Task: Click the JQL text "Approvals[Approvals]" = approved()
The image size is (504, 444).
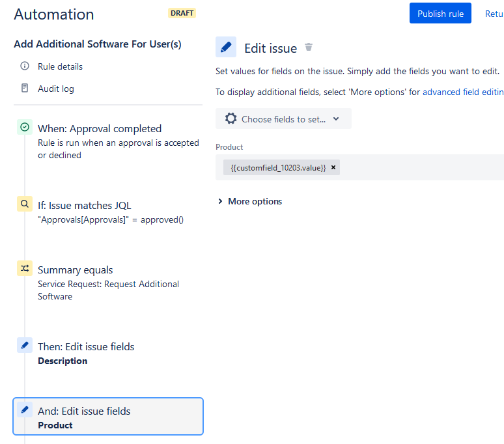Action: [x=111, y=220]
